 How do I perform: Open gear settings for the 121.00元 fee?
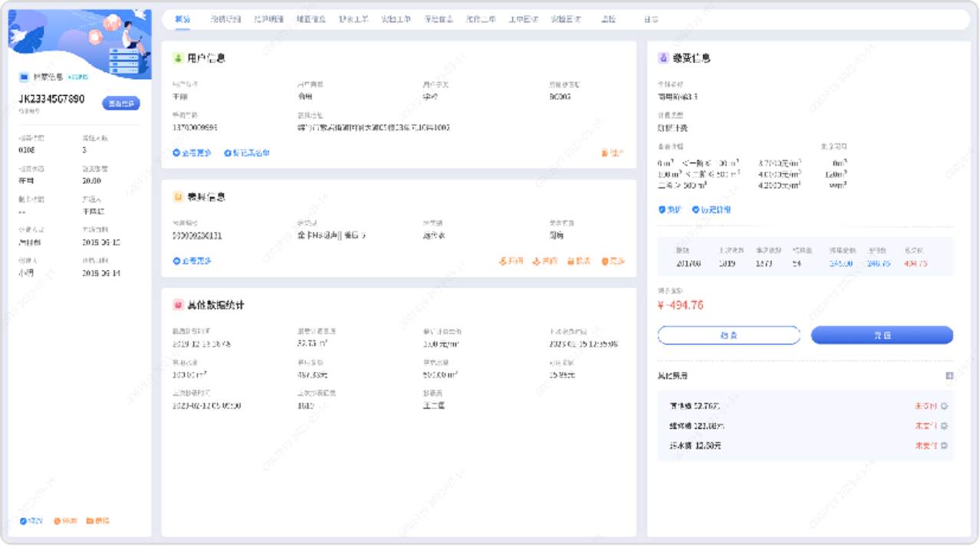(944, 426)
